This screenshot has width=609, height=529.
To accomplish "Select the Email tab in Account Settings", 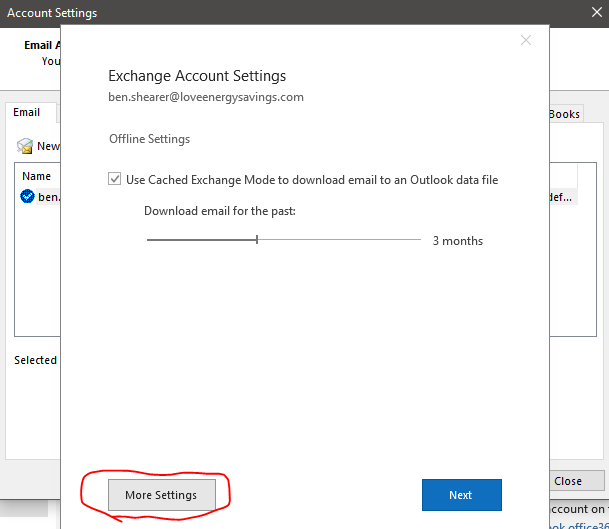I will click(x=27, y=112).
